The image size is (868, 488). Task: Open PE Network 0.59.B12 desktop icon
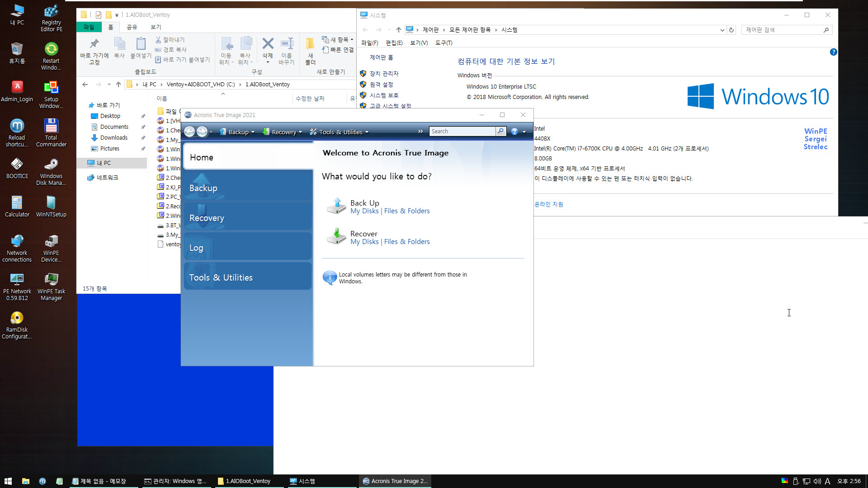tap(17, 286)
